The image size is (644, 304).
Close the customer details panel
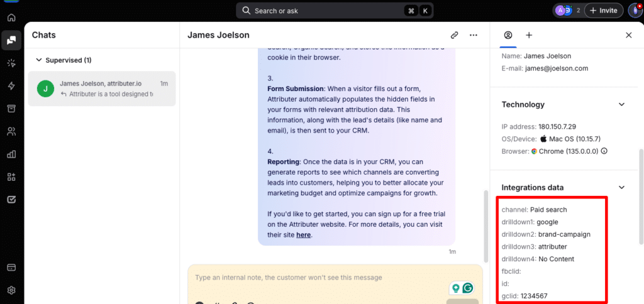tap(628, 35)
